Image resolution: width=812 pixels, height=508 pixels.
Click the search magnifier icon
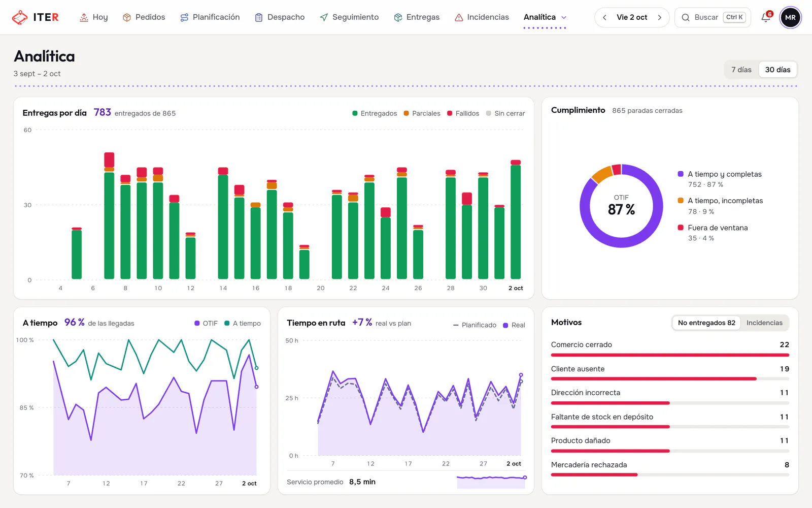pos(686,17)
